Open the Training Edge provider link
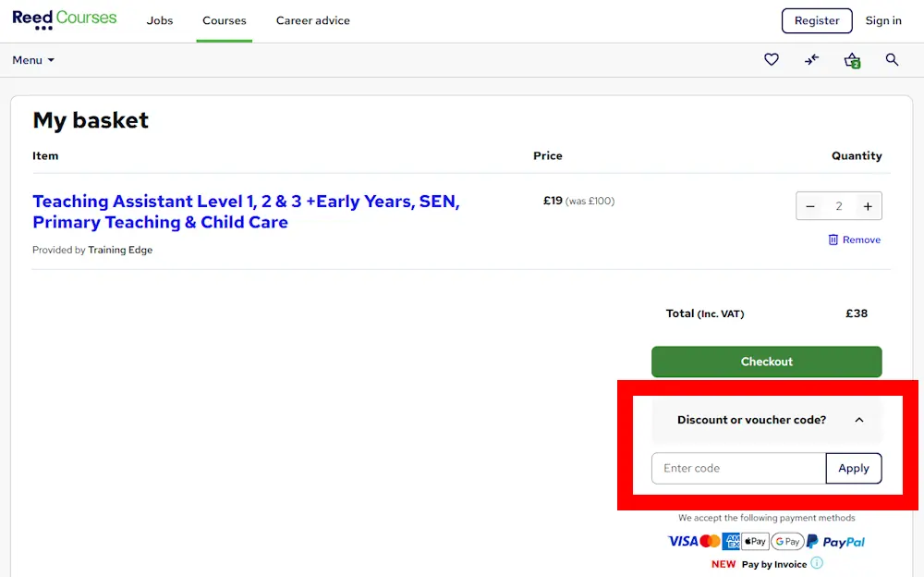Image resolution: width=924 pixels, height=577 pixels. [120, 250]
